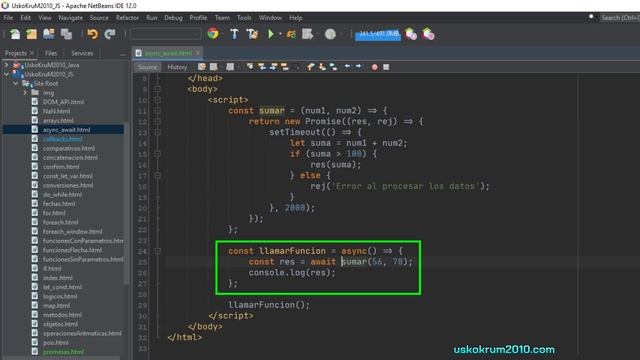
Task: Click the search field in top right
Action: [620, 18]
